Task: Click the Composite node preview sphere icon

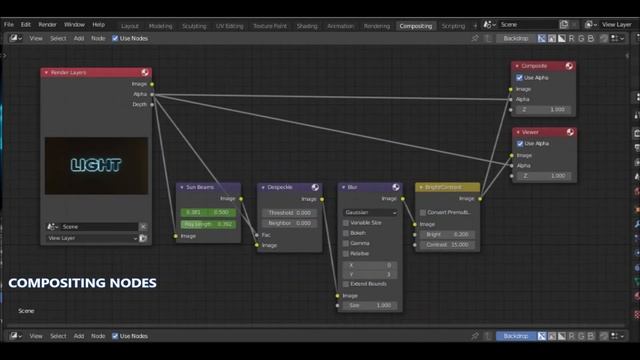Action: (569, 66)
